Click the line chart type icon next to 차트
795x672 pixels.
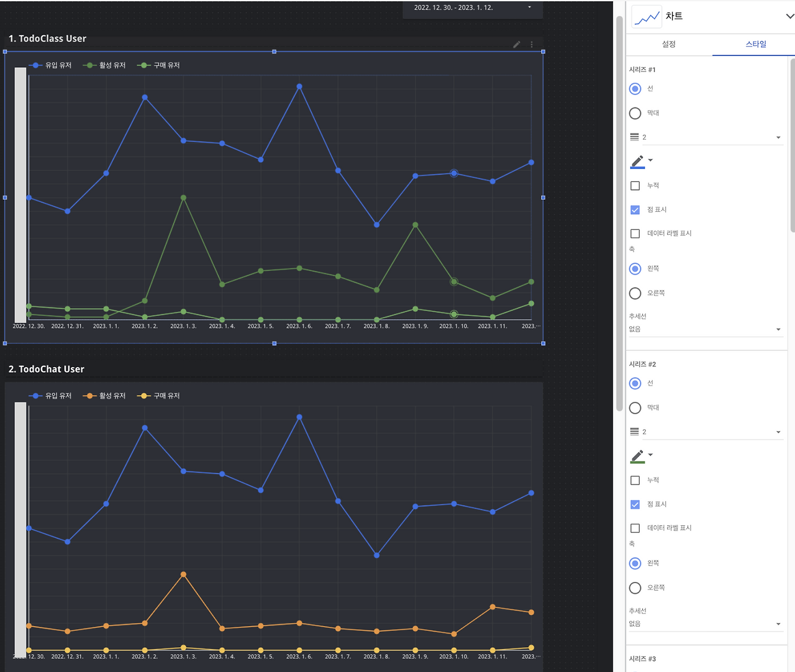647,17
